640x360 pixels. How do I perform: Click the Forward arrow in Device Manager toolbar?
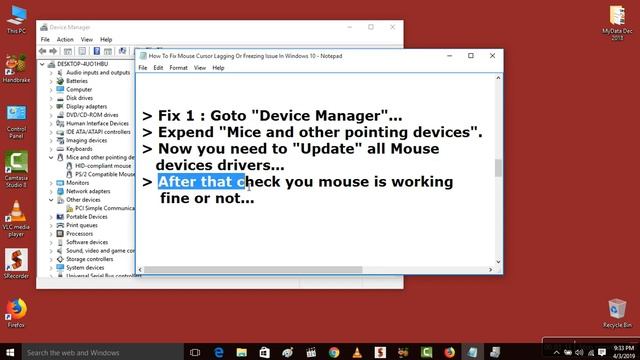click(53, 51)
